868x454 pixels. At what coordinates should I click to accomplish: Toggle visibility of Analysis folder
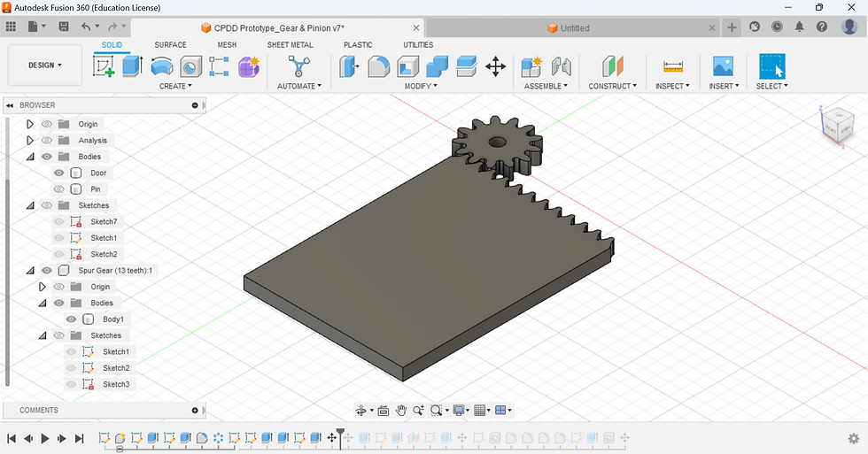pos(46,141)
